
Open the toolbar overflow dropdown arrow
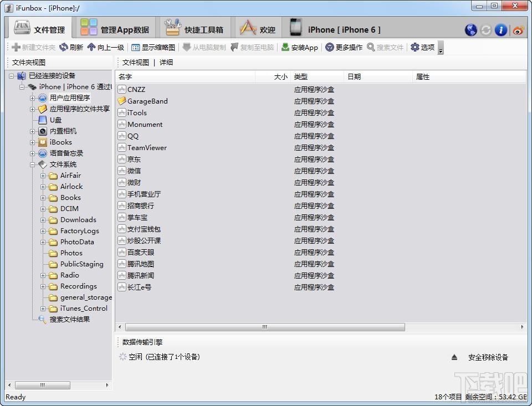pos(441,50)
